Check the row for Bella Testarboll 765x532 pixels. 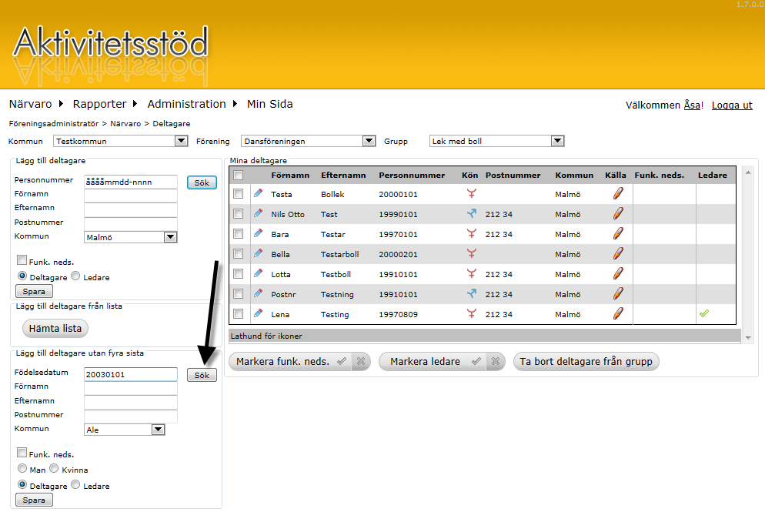(x=238, y=254)
